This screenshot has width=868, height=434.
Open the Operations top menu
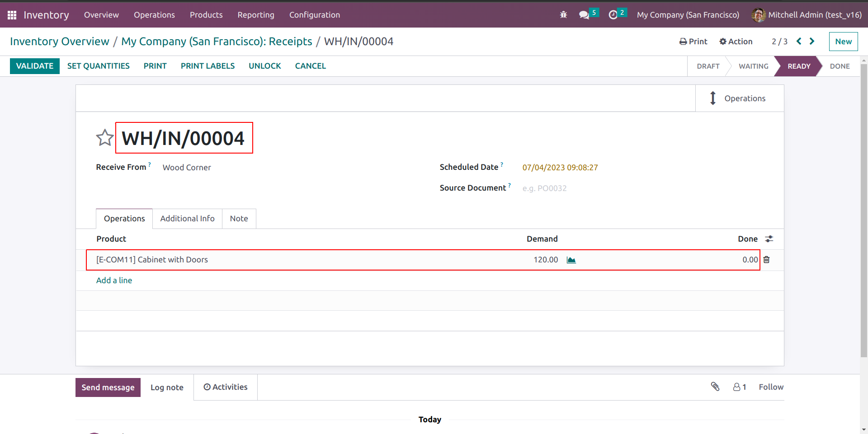tap(154, 15)
